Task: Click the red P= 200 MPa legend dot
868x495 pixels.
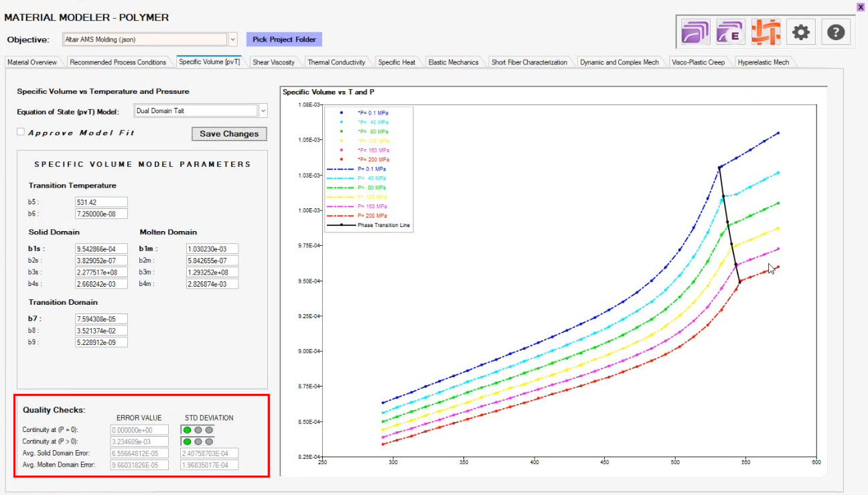Action: (342, 160)
